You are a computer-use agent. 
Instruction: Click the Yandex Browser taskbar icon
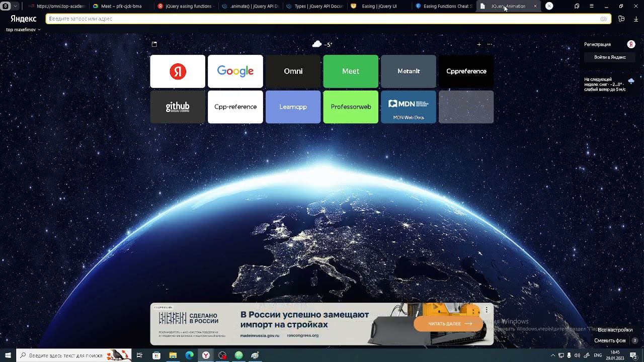(x=206, y=355)
